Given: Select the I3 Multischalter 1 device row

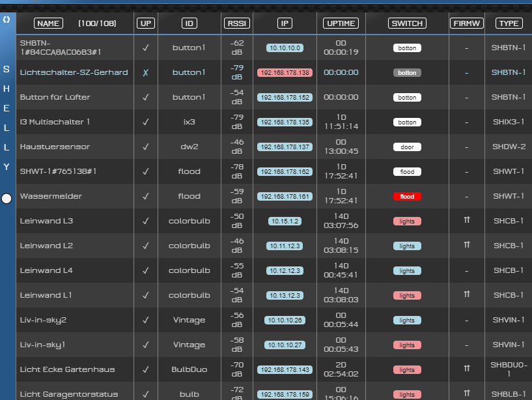Looking at the screenshot, I should tap(55, 122).
